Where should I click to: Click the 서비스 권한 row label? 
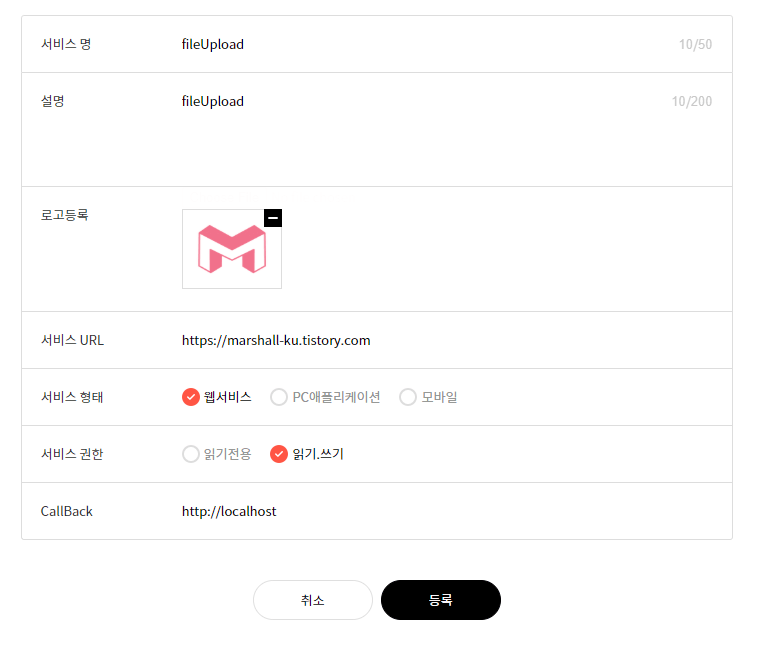[72, 454]
